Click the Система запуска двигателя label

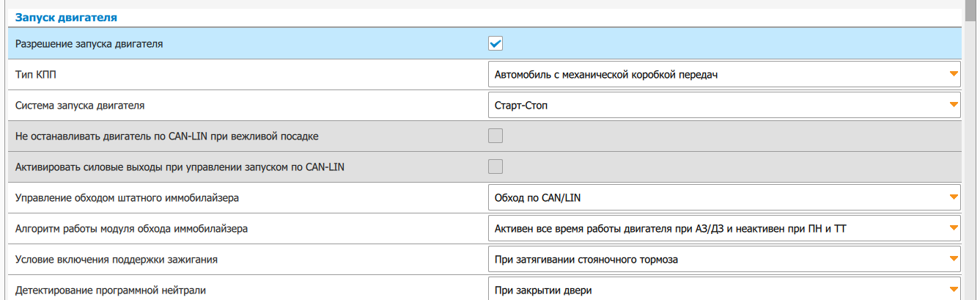80,105
